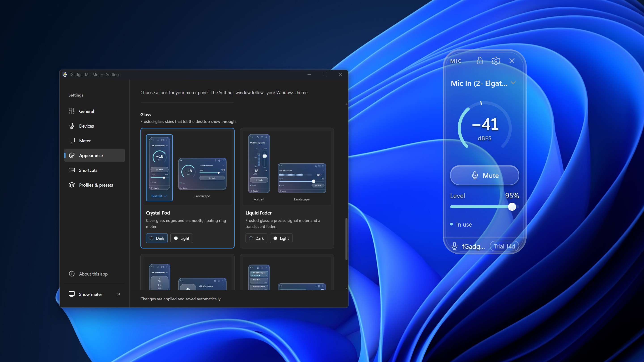644x362 pixels.
Task: Go to Meter settings page
Action: 95,141
